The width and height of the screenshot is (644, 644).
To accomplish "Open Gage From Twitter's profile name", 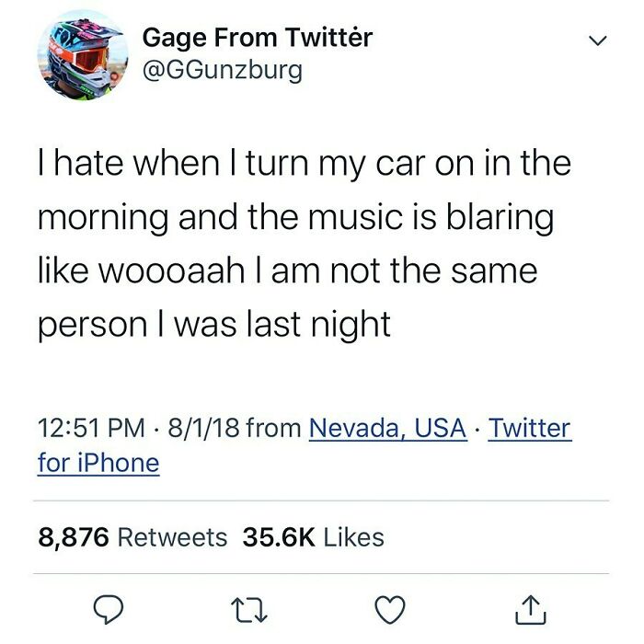I will click(x=258, y=38).
